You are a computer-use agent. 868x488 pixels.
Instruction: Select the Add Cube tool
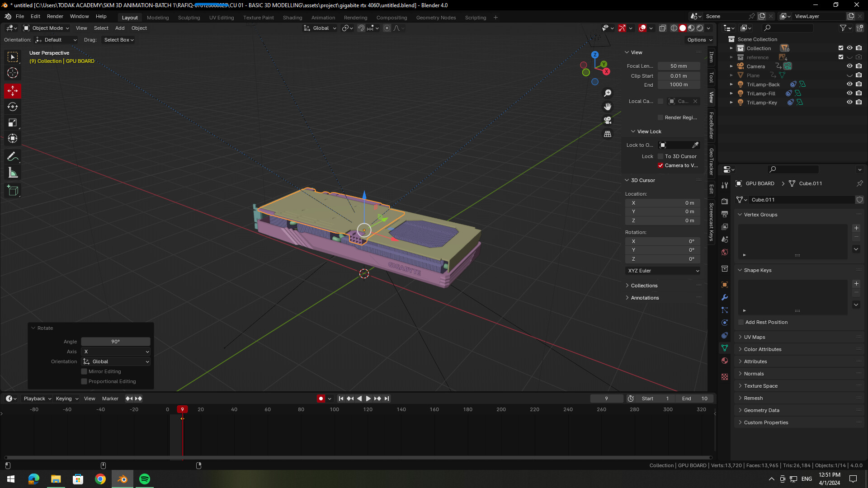point(13,191)
